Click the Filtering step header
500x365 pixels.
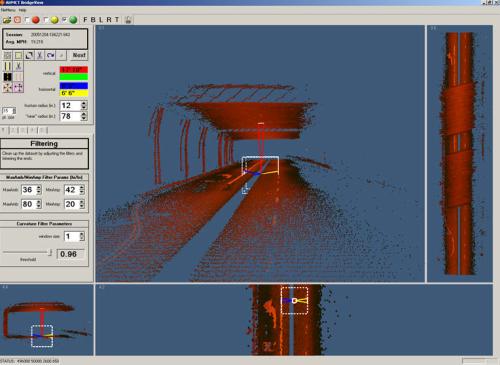[44, 144]
